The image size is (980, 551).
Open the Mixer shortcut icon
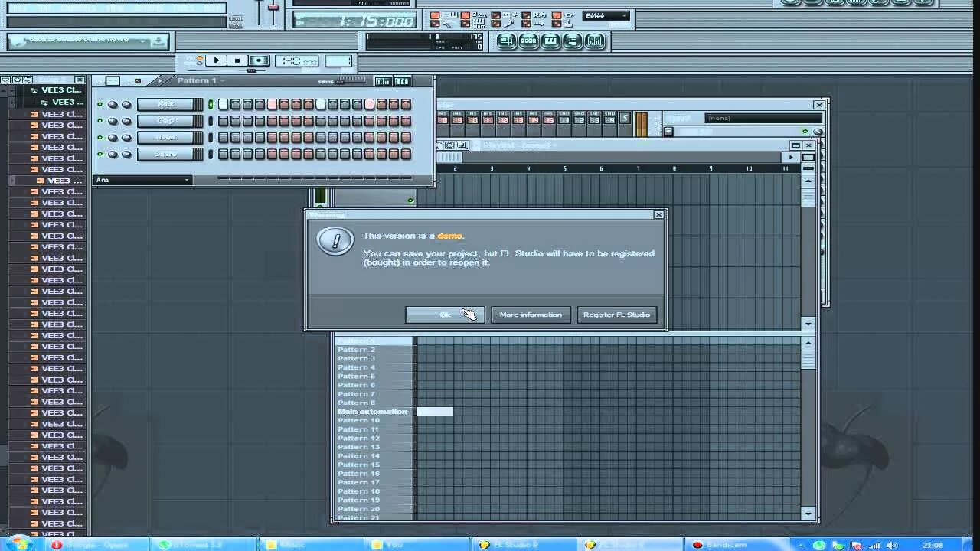tap(595, 41)
